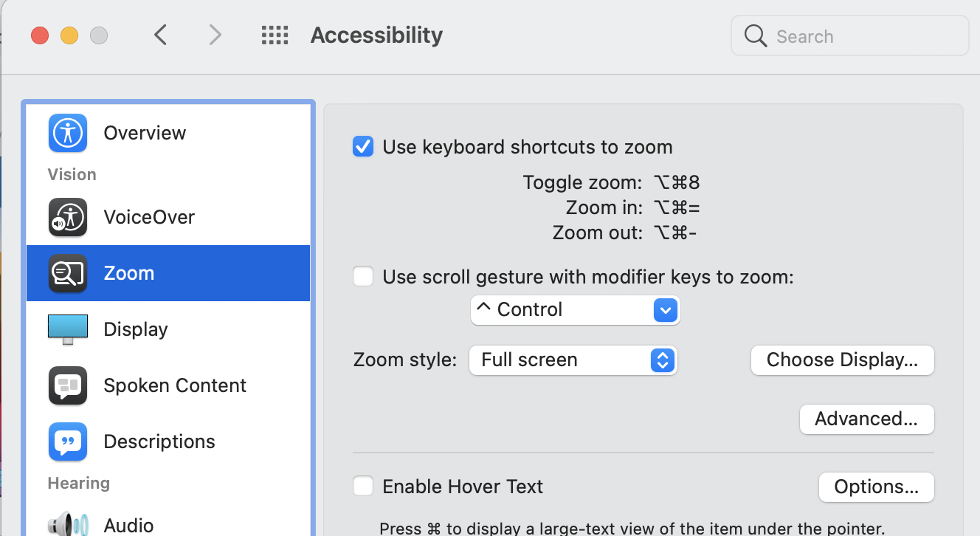Viewport: 980px width, 536px height.
Task: Show all preferences grid icon
Action: pyautogui.click(x=275, y=35)
